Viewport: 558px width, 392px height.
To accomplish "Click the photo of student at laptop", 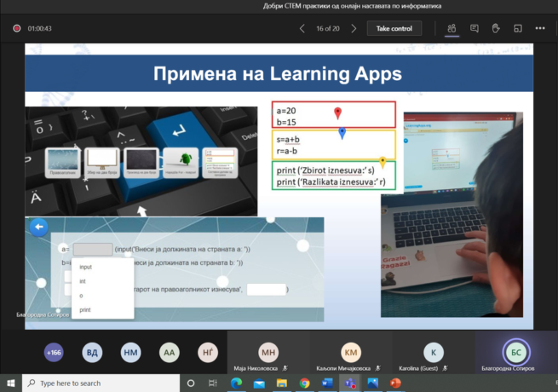I will (x=452, y=215).
